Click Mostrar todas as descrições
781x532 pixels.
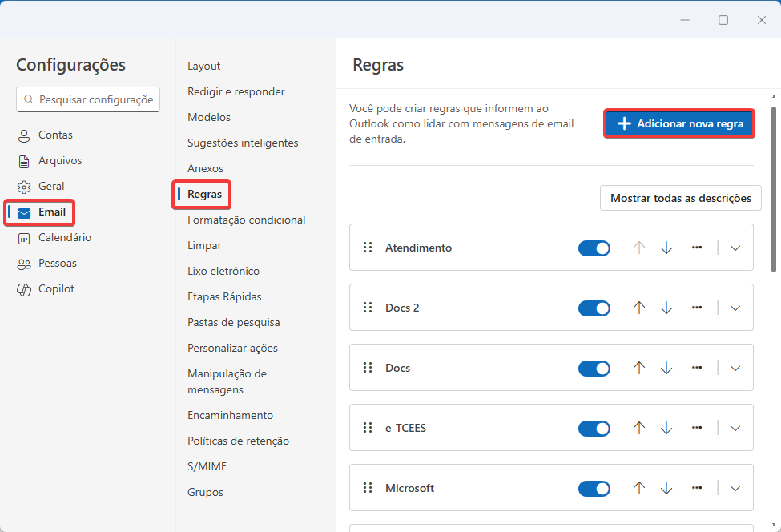coord(680,198)
